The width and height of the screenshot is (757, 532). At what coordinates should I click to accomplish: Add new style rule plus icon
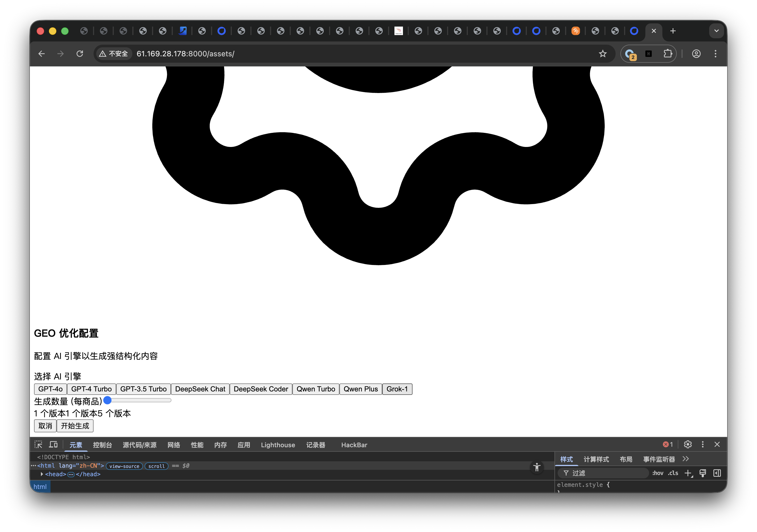[x=688, y=473]
